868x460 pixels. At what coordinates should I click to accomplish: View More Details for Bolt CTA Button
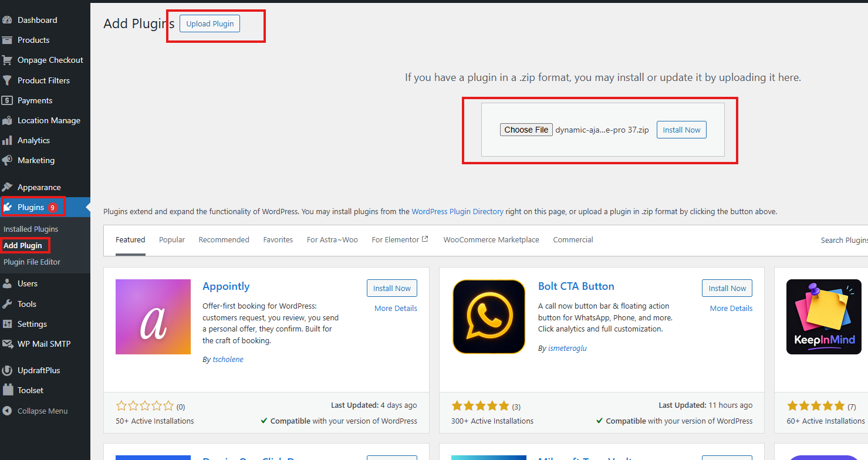coord(731,308)
